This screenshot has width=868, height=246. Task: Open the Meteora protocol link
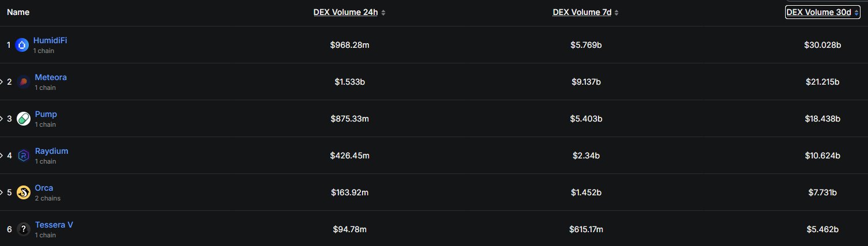click(x=51, y=77)
